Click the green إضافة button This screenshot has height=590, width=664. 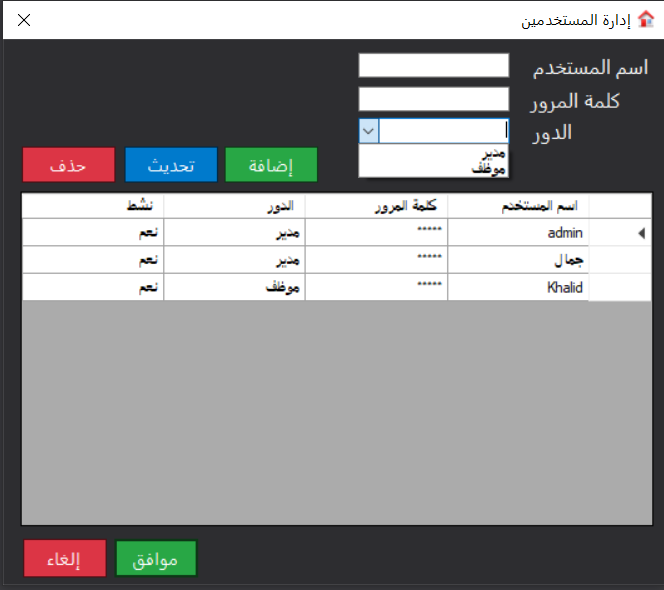(x=271, y=165)
